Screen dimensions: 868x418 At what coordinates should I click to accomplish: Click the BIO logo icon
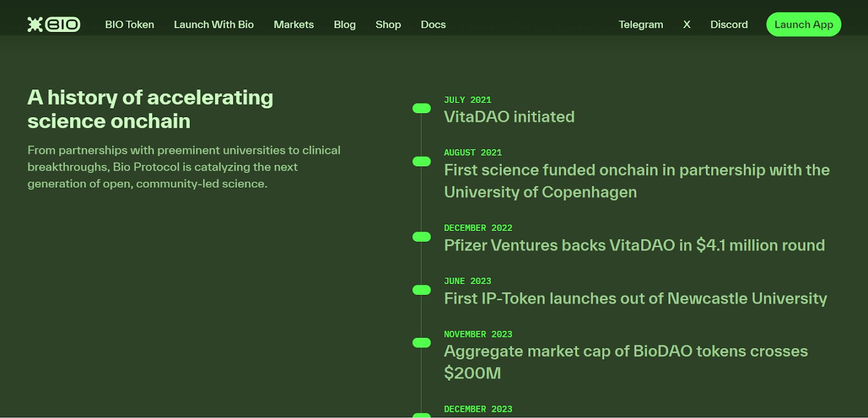tap(54, 24)
